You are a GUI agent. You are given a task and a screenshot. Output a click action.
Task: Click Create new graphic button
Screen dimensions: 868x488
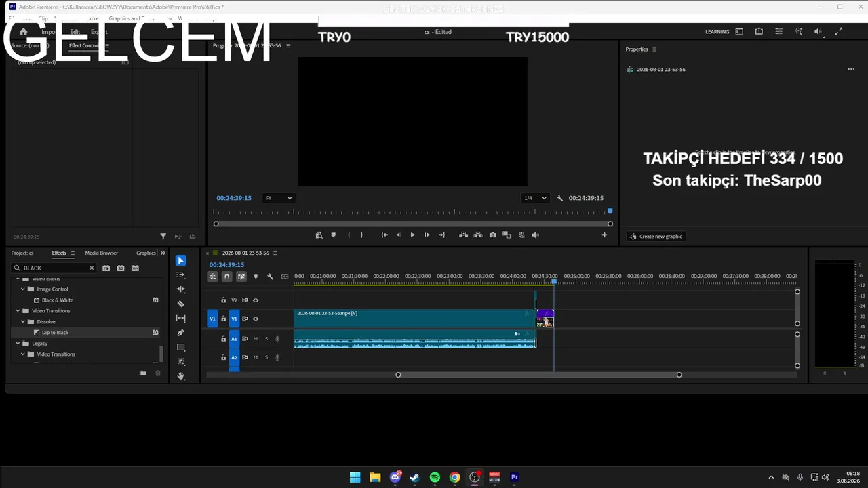[x=656, y=237]
